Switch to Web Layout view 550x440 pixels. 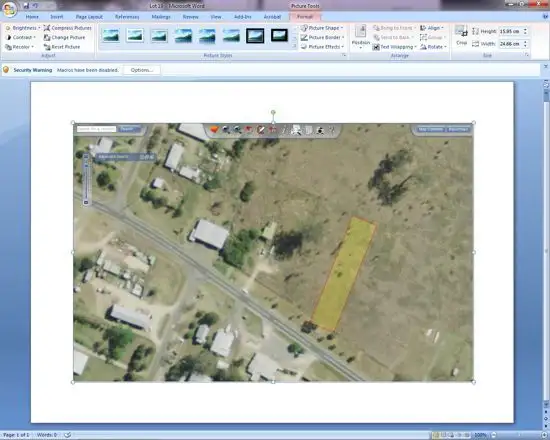451,435
